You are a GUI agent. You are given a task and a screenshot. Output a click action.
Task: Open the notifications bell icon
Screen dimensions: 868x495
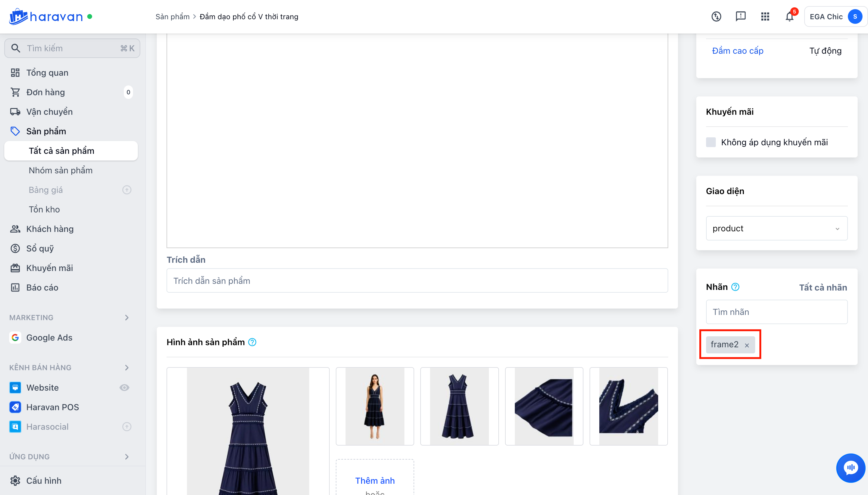(x=789, y=17)
